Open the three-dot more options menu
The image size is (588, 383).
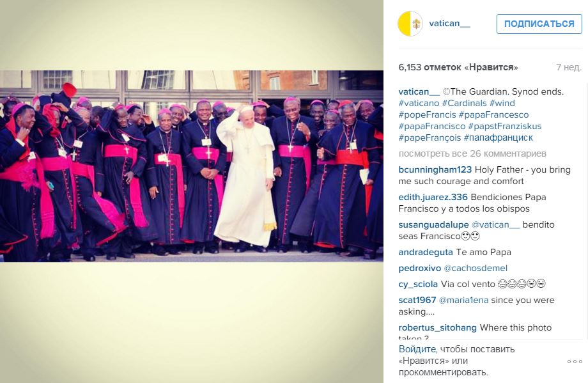575,362
